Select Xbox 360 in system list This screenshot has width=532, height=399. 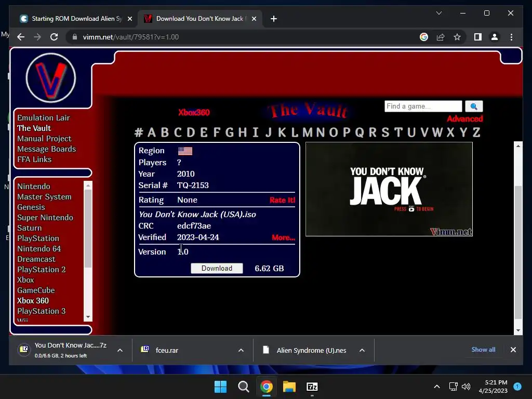pyautogui.click(x=33, y=301)
